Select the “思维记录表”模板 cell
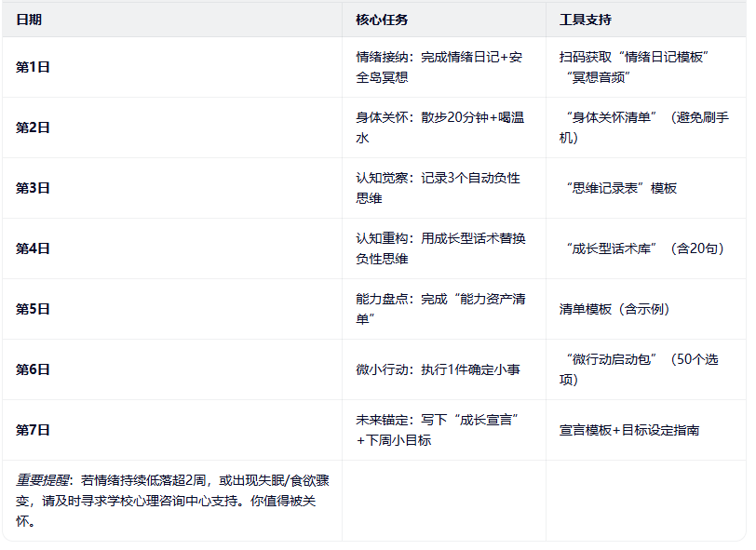The width and height of the screenshot is (756, 550). pos(621,188)
